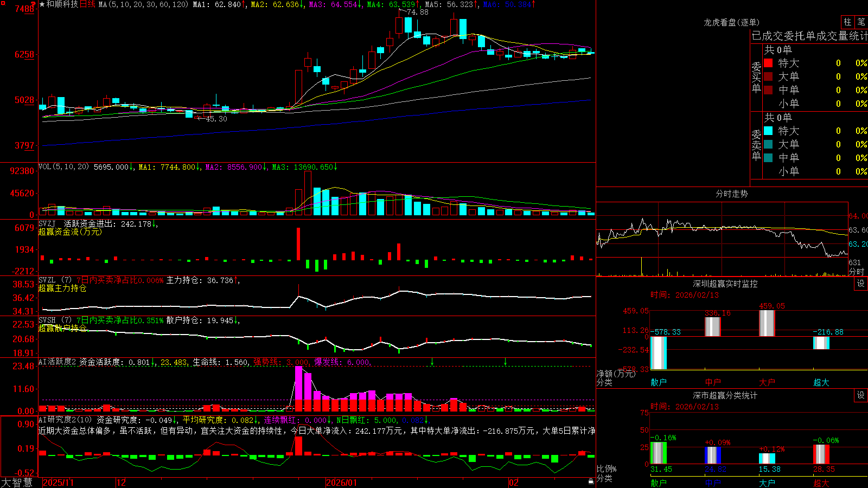
Task: Click the 超赢资金流(万元) label
Action: [70, 232]
